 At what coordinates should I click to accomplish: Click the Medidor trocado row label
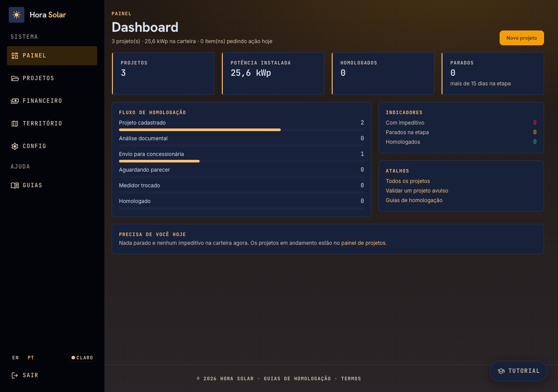(139, 186)
